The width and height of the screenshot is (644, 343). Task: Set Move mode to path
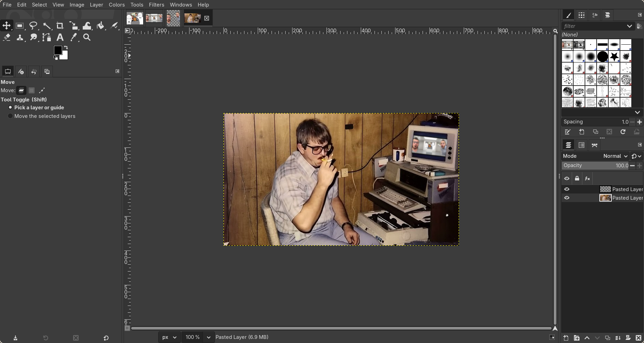click(42, 90)
